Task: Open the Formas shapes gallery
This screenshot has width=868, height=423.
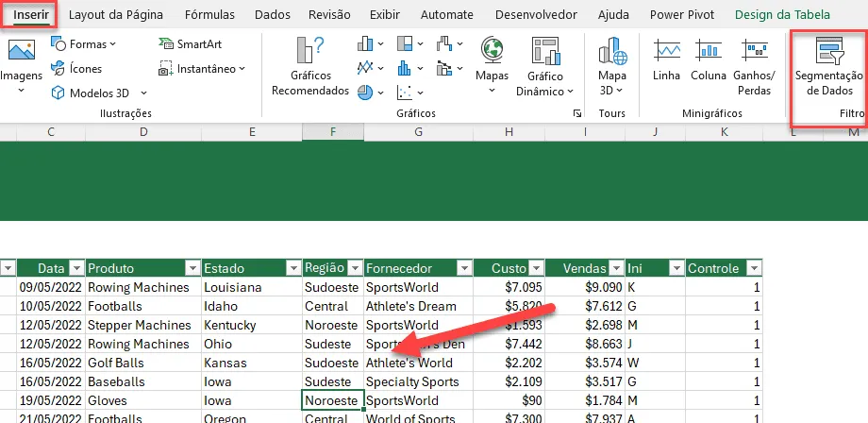Action: click(83, 43)
